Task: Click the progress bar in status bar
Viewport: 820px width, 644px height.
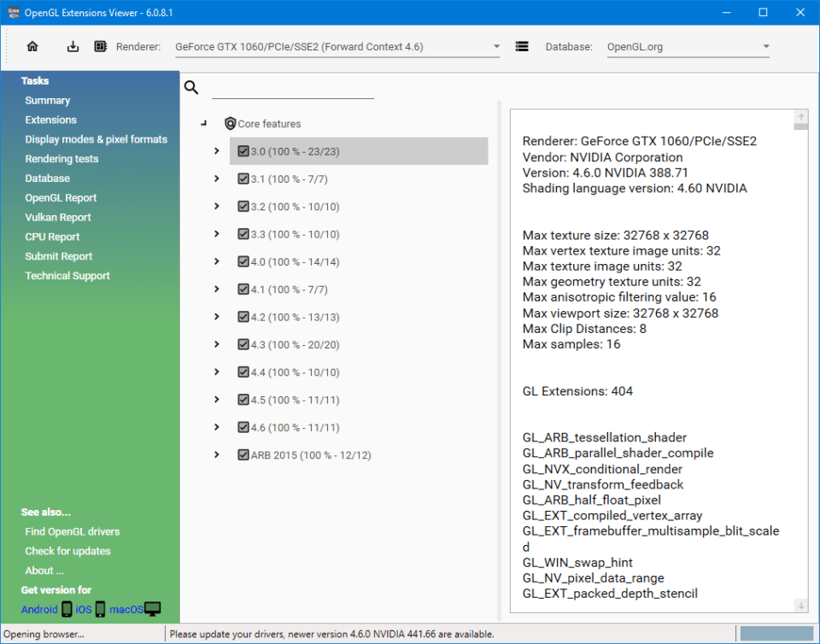Action: pyautogui.click(x=776, y=634)
